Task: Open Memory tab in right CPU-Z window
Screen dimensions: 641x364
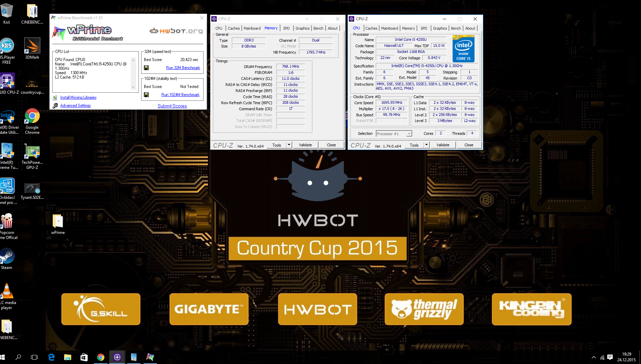Action: [x=408, y=28]
